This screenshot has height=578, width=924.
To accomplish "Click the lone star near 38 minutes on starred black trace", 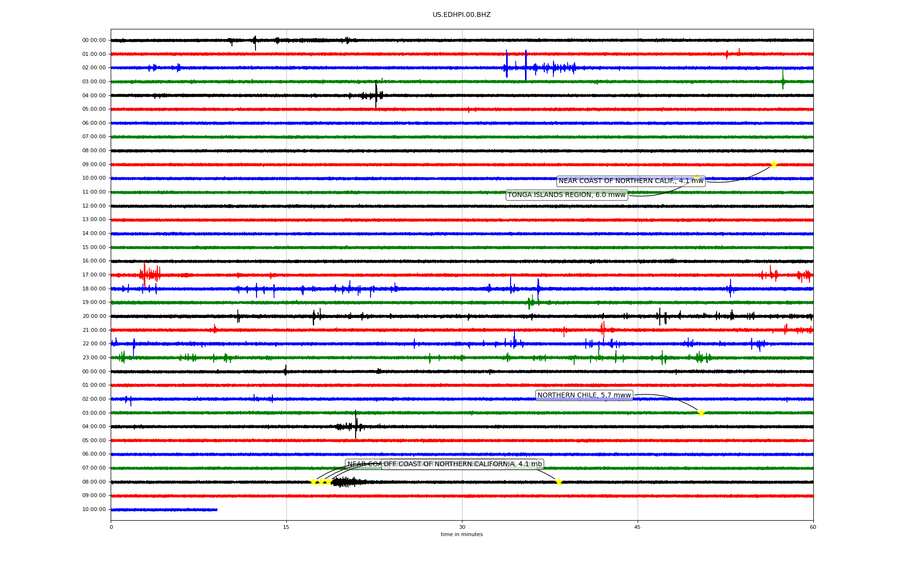I will click(559, 482).
